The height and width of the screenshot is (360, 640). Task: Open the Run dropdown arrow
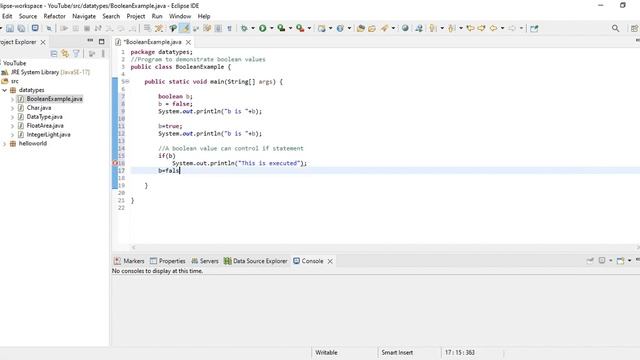tap(271, 28)
